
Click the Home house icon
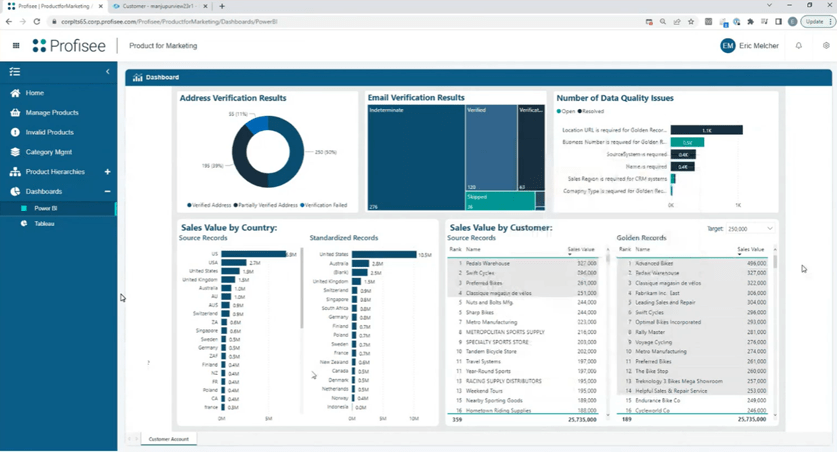coord(15,93)
